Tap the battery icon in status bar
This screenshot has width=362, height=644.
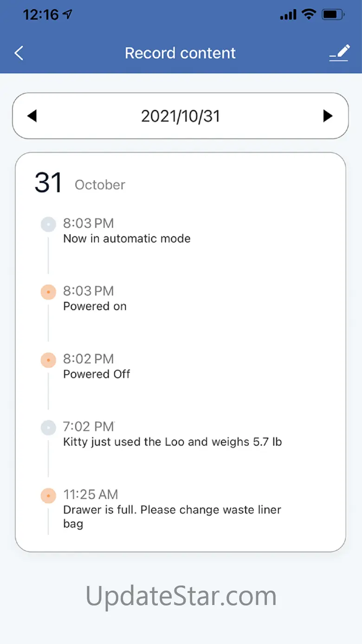coord(333,15)
